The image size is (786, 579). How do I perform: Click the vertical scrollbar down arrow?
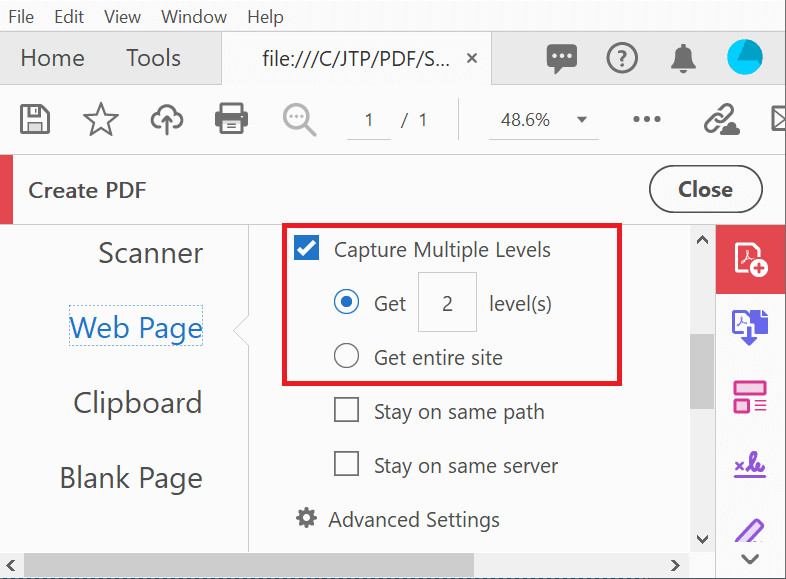(x=703, y=539)
